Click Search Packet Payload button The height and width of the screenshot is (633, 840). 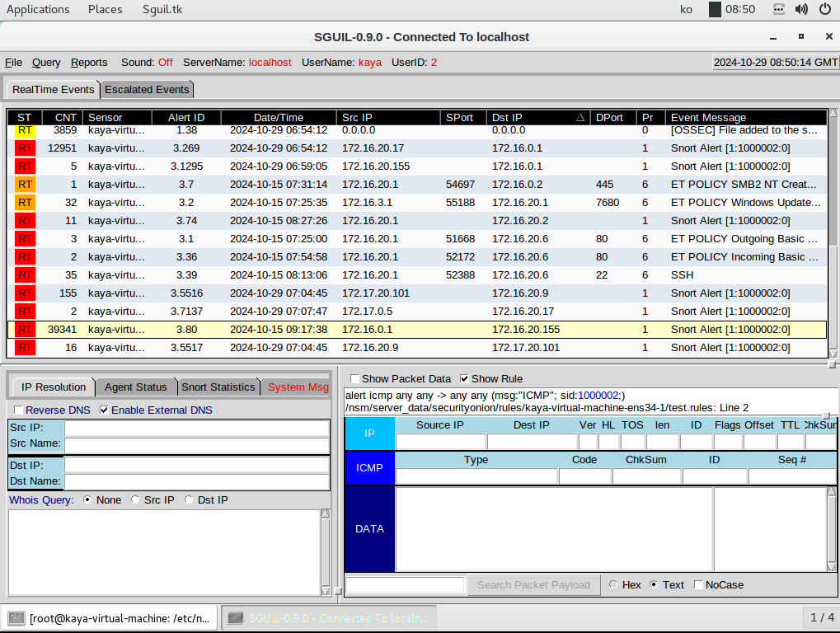[x=533, y=585]
